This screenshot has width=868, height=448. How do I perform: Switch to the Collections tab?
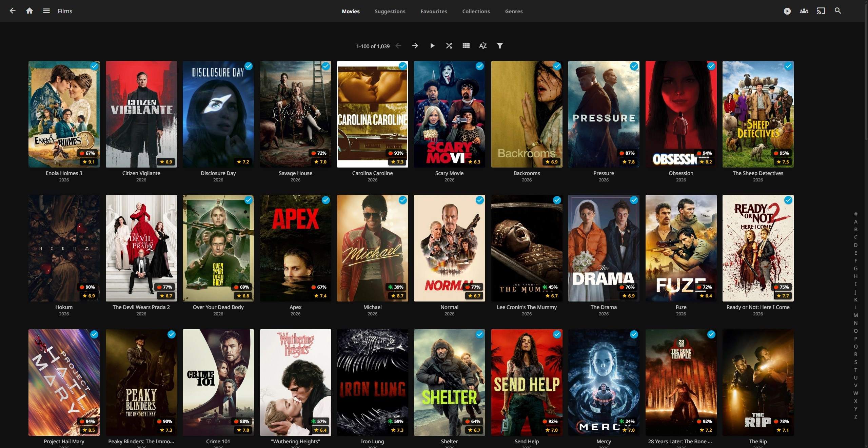tap(476, 11)
